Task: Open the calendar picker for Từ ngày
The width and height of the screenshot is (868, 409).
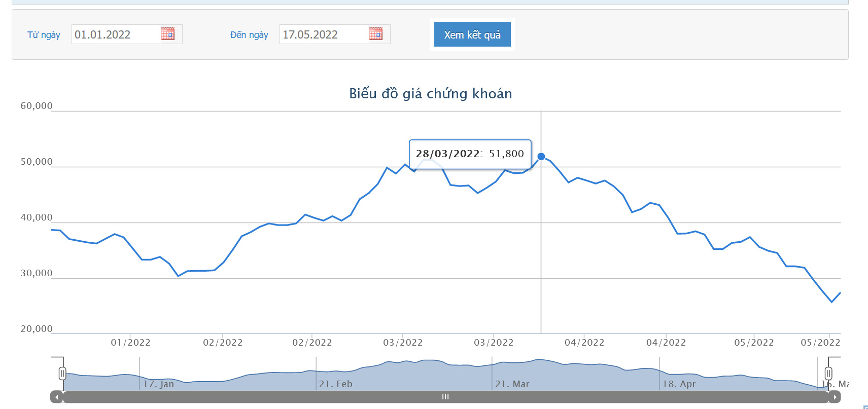Action: point(167,34)
